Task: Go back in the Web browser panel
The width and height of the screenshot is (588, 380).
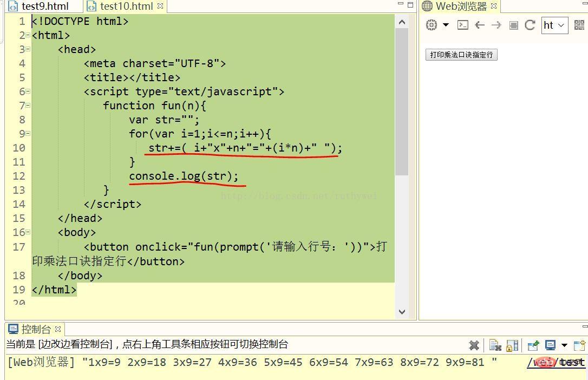Action: pyautogui.click(x=480, y=25)
